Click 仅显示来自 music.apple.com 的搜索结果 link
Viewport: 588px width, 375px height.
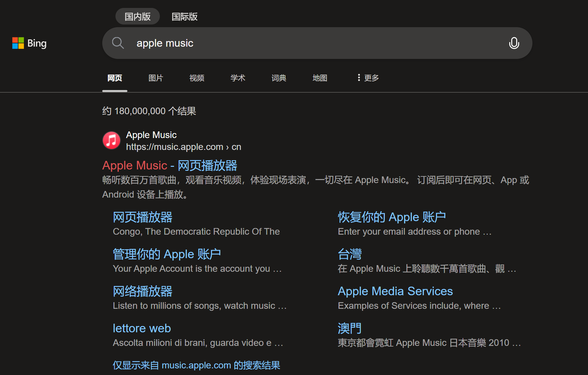[x=196, y=365]
